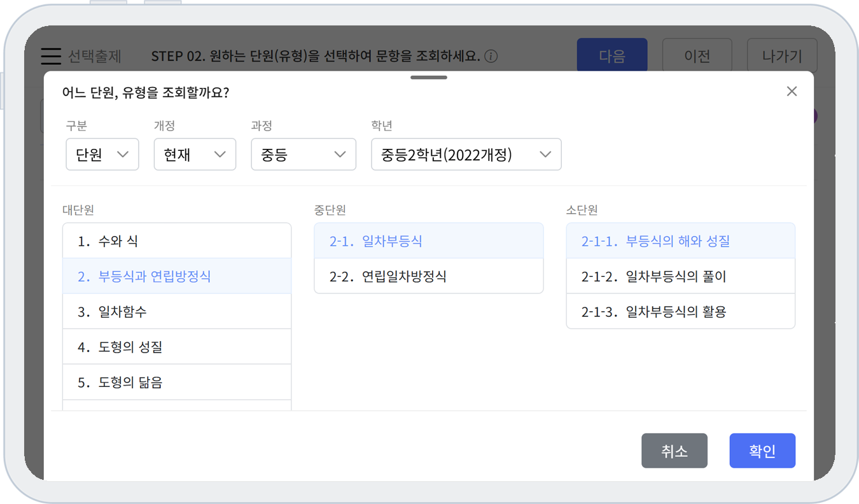859x504 pixels.
Task: Select 2. 부등식과 연립방정식 unit
Action: (x=177, y=276)
